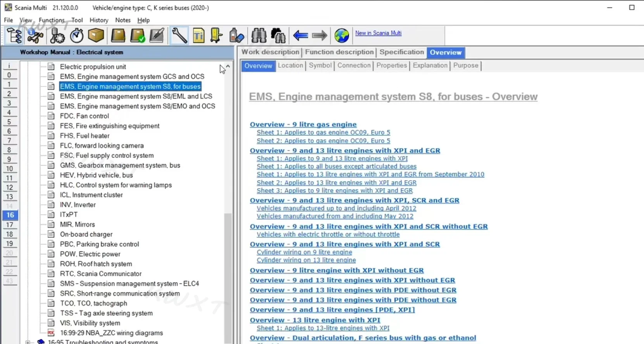The height and width of the screenshot is (344, 644).
Task: Click the piston and gear parts icon
Action: click(57, 36)
